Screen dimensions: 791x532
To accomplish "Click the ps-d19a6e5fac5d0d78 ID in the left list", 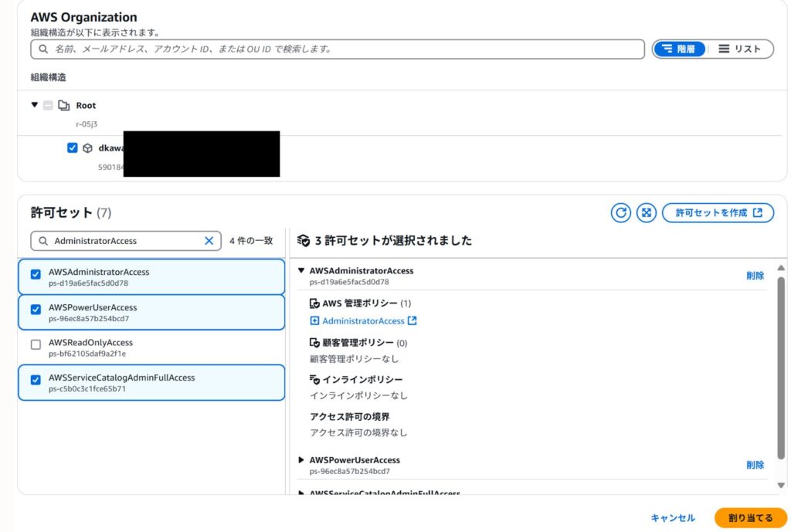I will pyautogui.click(x=88, y=283).
